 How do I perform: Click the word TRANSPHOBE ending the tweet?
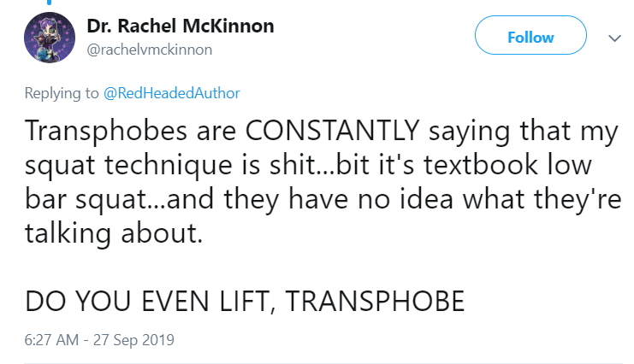pyautogui.click(x=375, y=301)
